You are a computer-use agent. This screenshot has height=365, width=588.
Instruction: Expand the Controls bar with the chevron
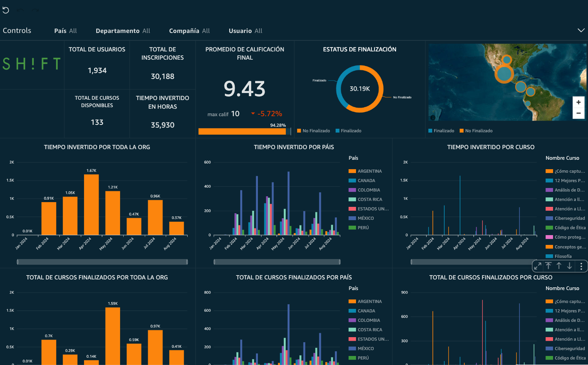[581, 30]
